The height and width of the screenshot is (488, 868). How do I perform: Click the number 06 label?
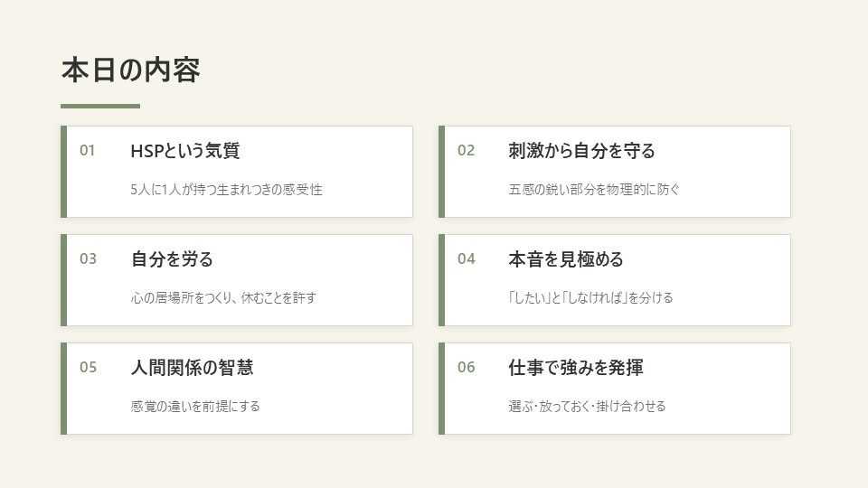[x=467, y=368]
